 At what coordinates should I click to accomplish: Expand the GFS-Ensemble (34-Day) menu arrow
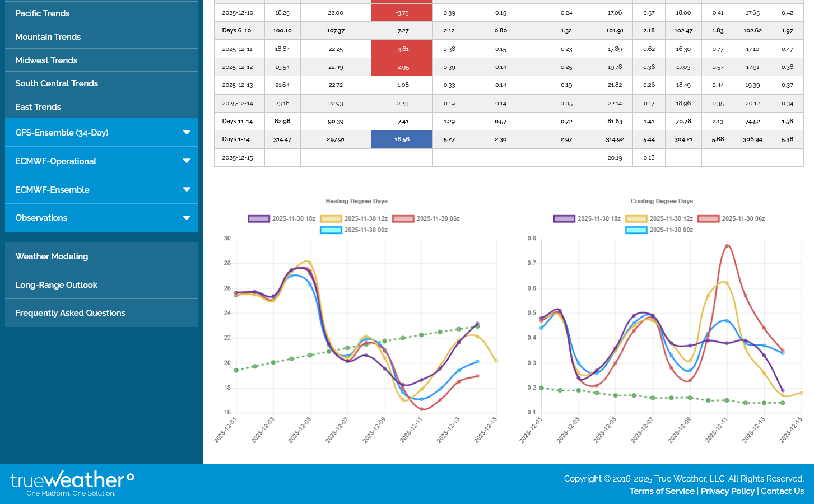[x=187, y=133]
